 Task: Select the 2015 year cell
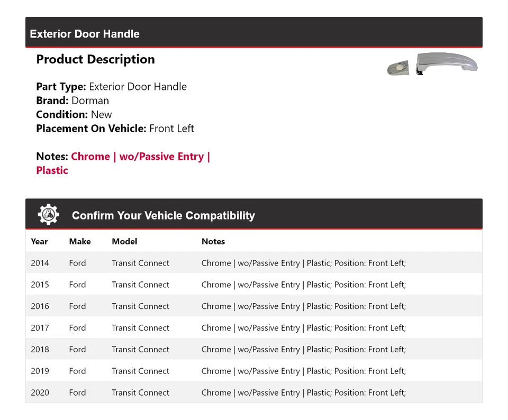click(x=40, y=285)
